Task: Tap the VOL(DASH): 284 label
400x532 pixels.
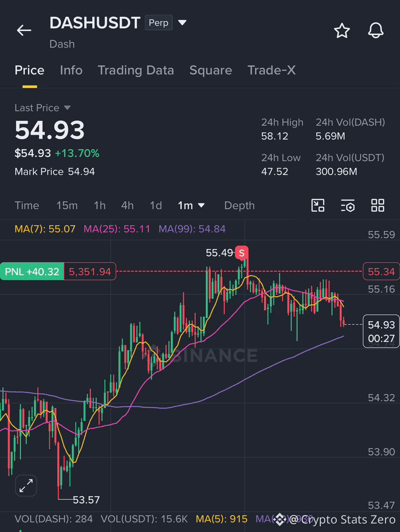Action: [54, 519]
